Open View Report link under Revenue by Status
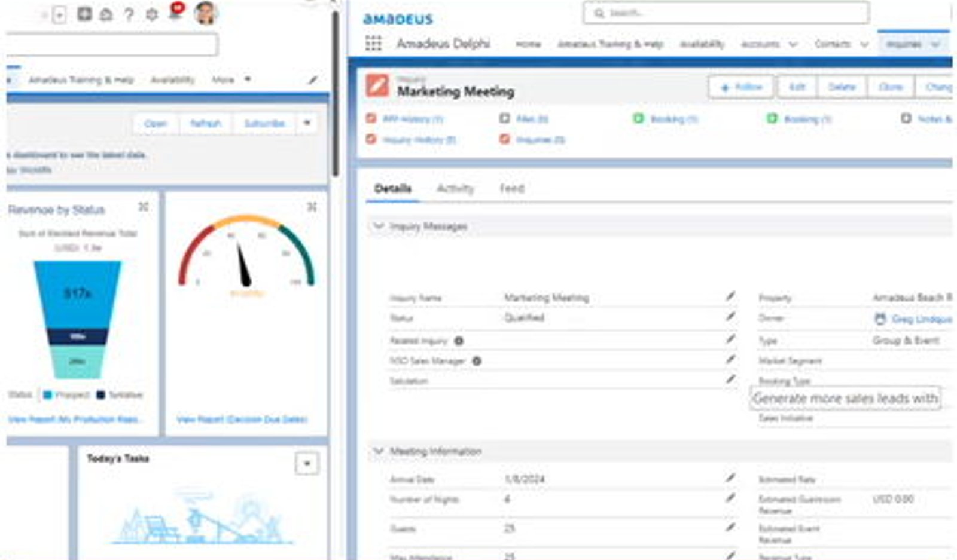 (75, 419)
